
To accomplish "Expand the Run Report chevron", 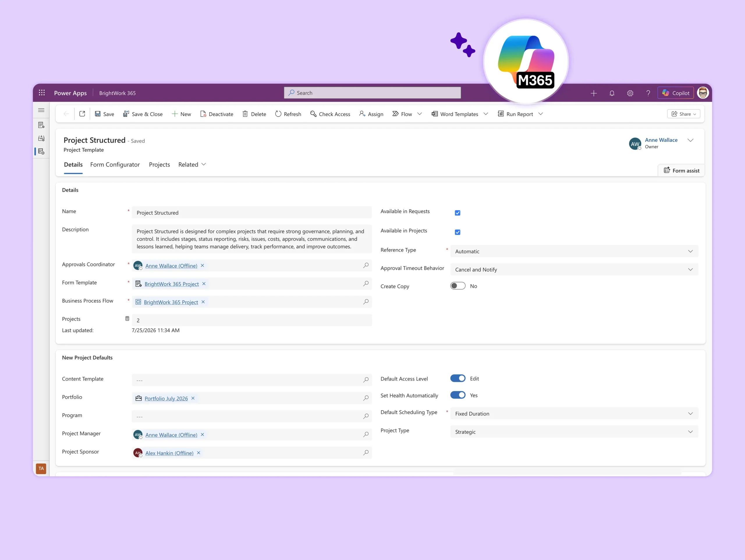I will [541, 114].
